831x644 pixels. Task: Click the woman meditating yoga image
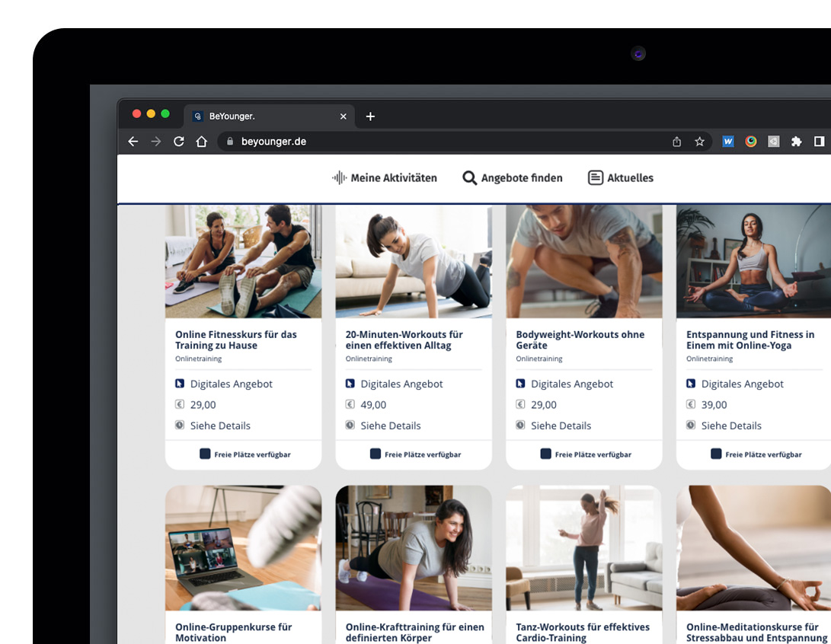point(753,262)
